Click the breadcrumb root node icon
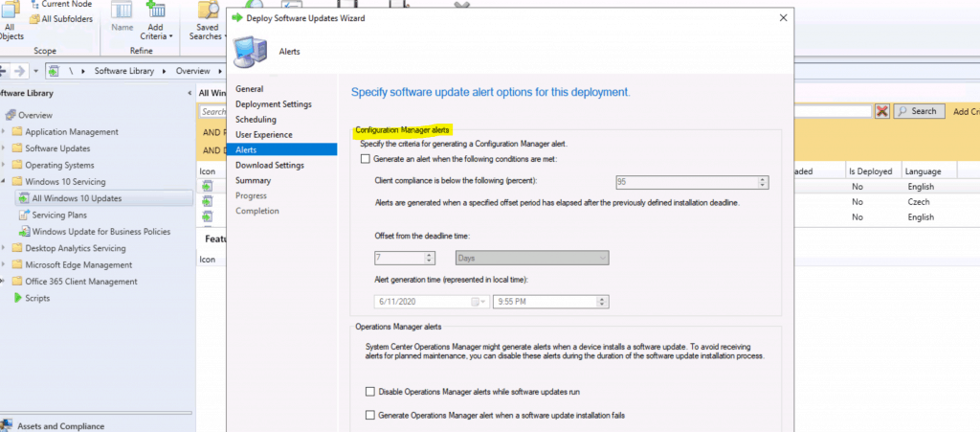Viewport: 980px width, 432px height. coord(54,71)
